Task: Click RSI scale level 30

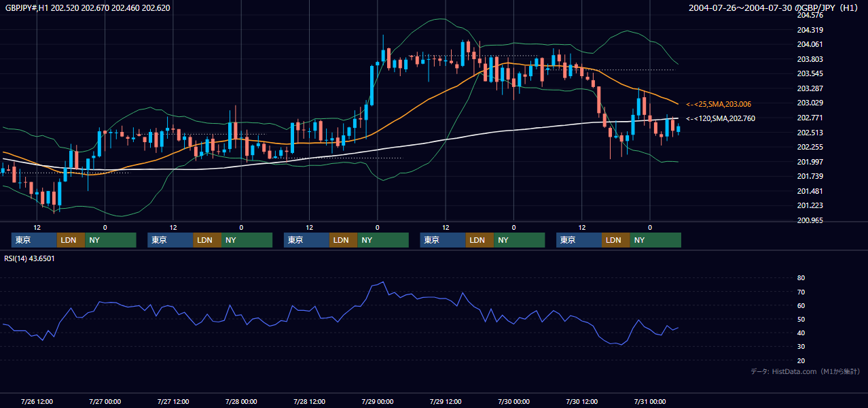Action: click(801, 347)
